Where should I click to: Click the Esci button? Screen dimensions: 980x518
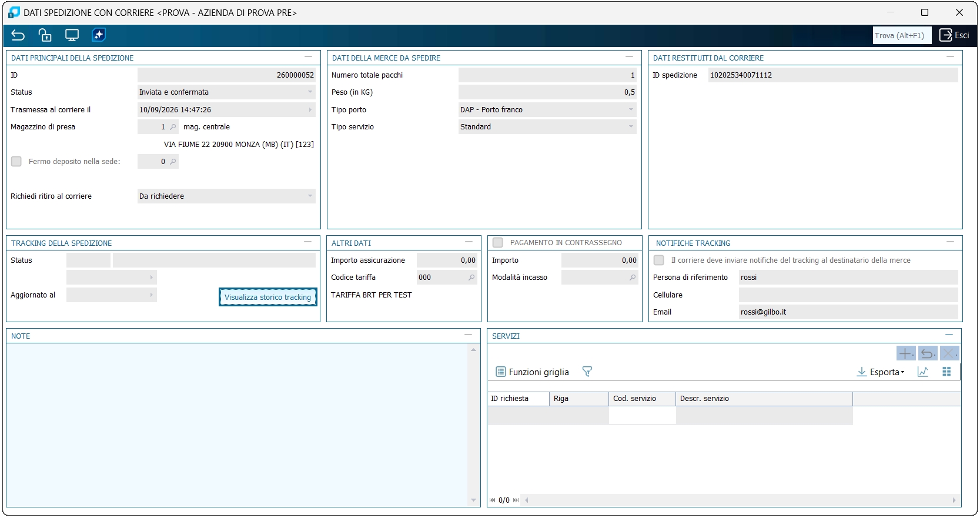click(954, 35)
